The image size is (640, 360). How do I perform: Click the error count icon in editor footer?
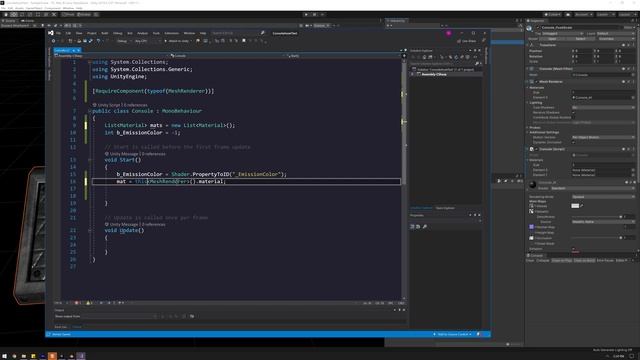(77, 303)
